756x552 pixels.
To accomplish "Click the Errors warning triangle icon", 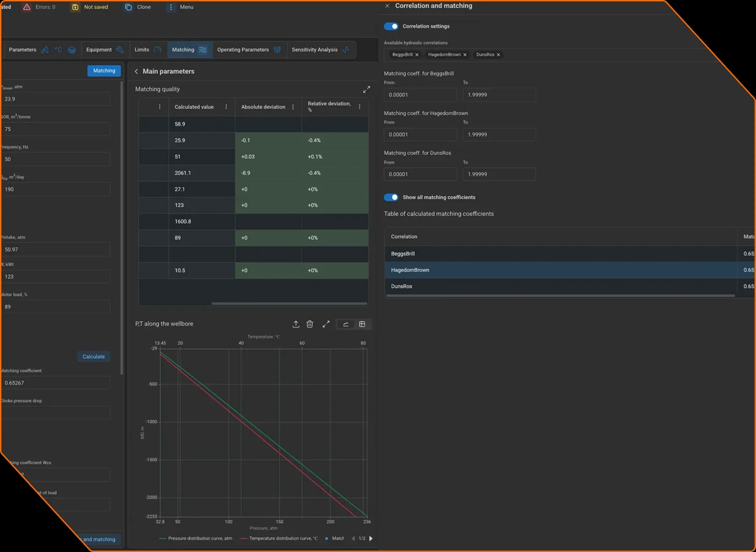I will 27,7.
